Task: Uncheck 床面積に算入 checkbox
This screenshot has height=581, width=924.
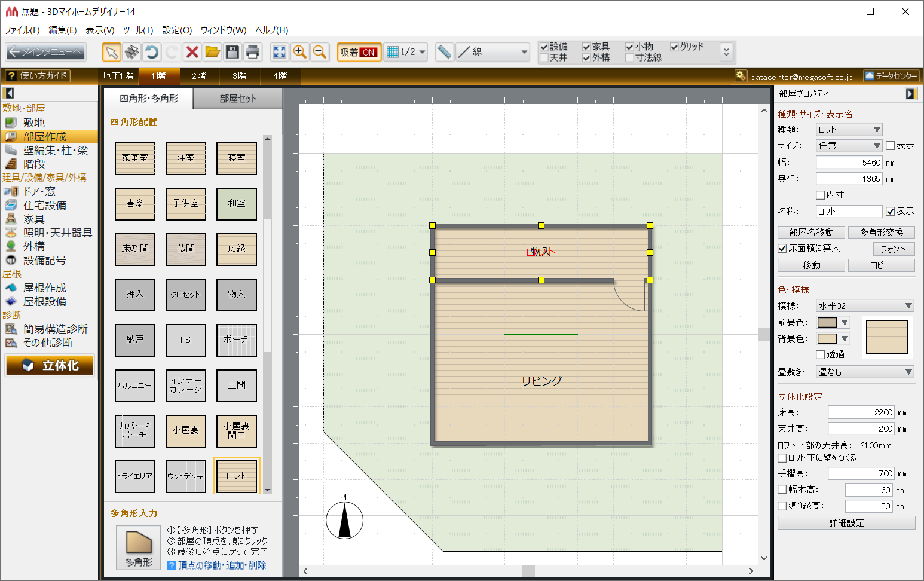Action: click(782, 248)
